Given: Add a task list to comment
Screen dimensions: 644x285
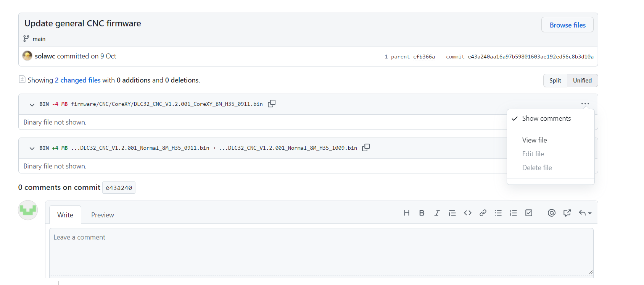Looking at the screenshot, I should [528, 213].
